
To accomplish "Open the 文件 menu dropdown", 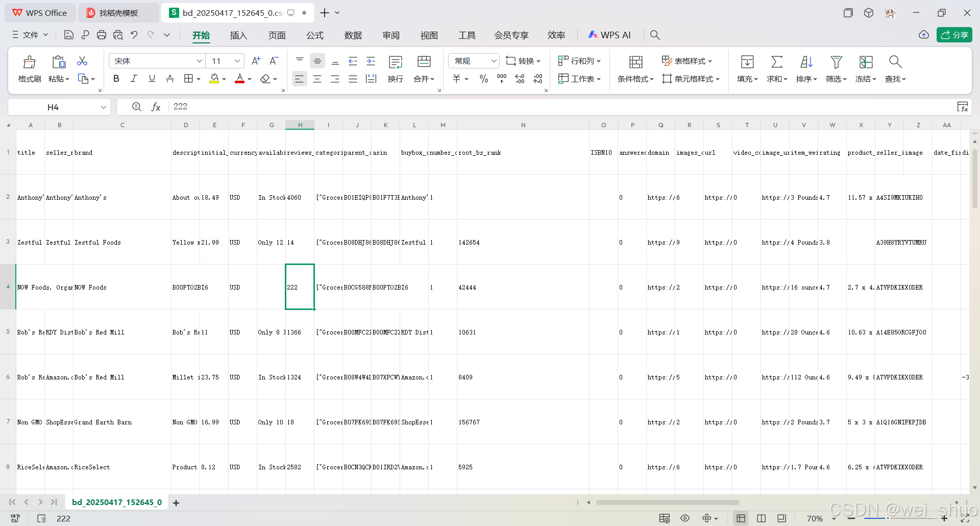I will (x=30, y=35).
